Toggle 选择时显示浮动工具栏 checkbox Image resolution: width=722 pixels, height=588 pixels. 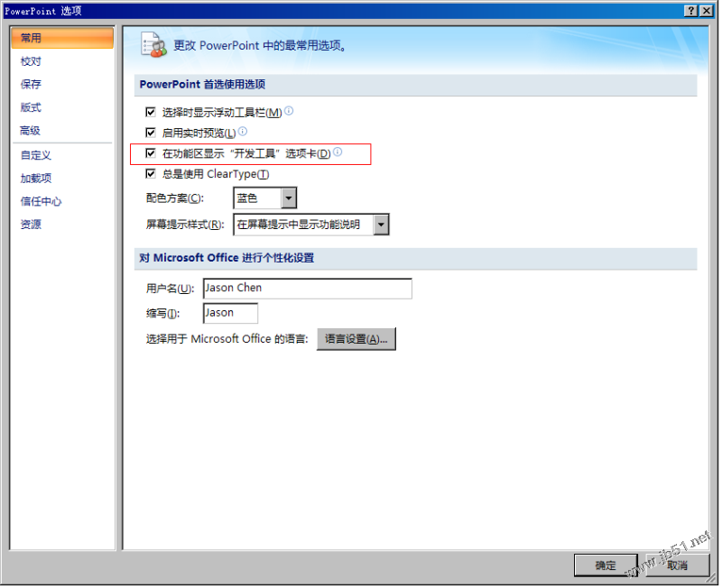151,112
